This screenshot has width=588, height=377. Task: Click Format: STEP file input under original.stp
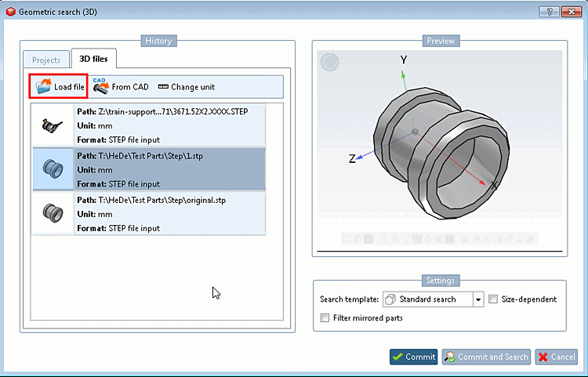[x=118, y=228]
